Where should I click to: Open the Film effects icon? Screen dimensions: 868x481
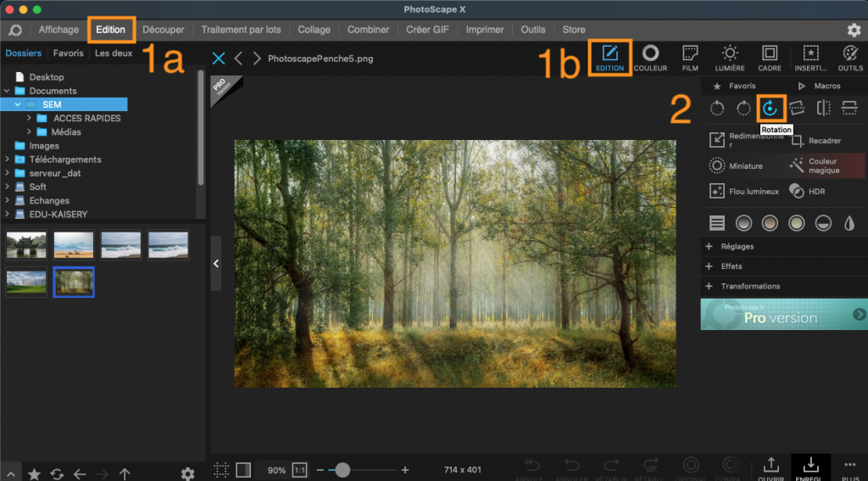690,59
